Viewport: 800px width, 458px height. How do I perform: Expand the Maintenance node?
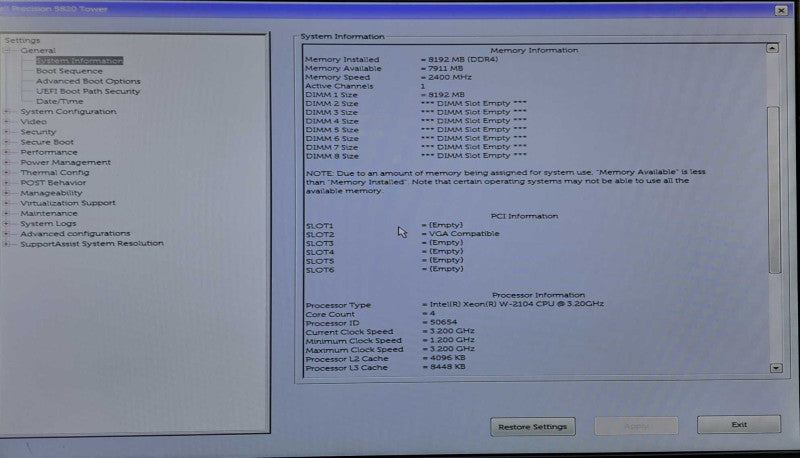point(7,213)
